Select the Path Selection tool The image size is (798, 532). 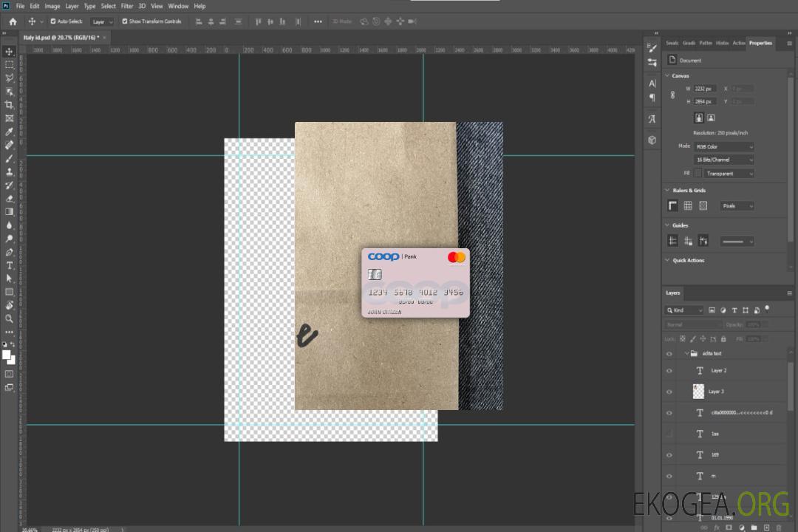[x=9, y=279]
